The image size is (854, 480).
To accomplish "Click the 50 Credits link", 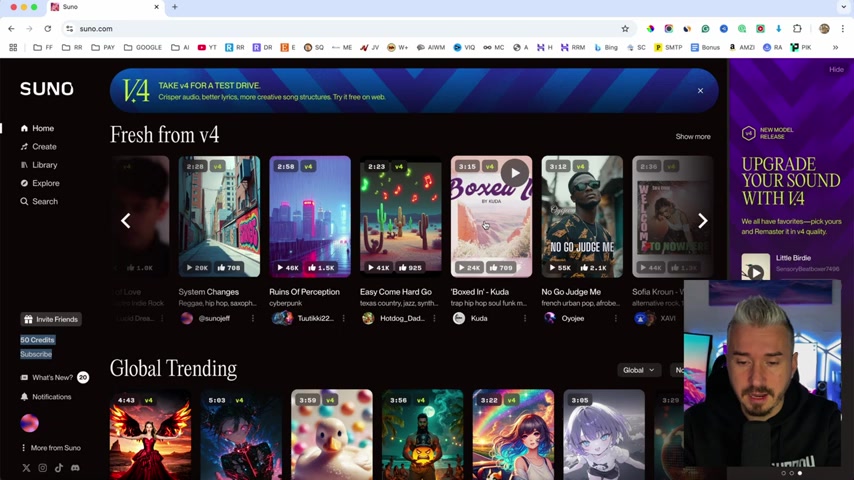I will tap(38, 340).
